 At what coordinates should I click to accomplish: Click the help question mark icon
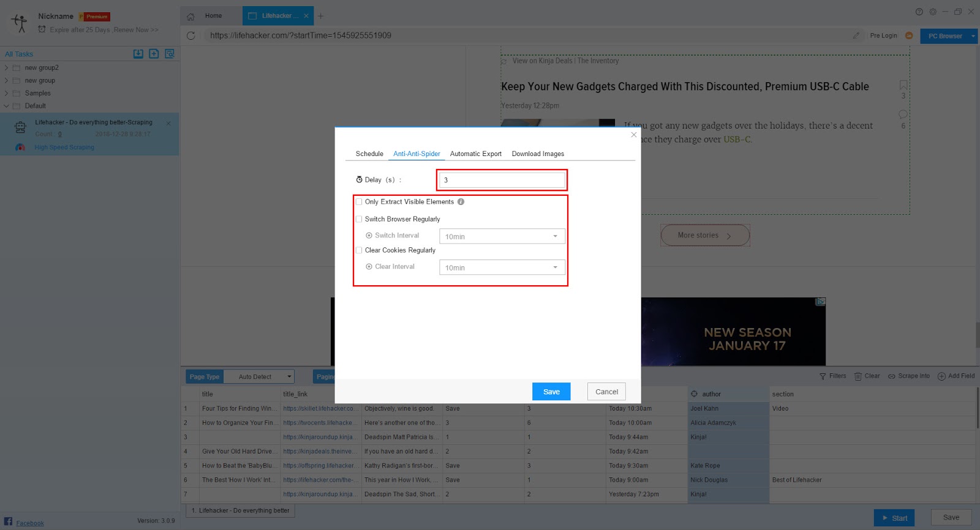(x=919, y=12)
